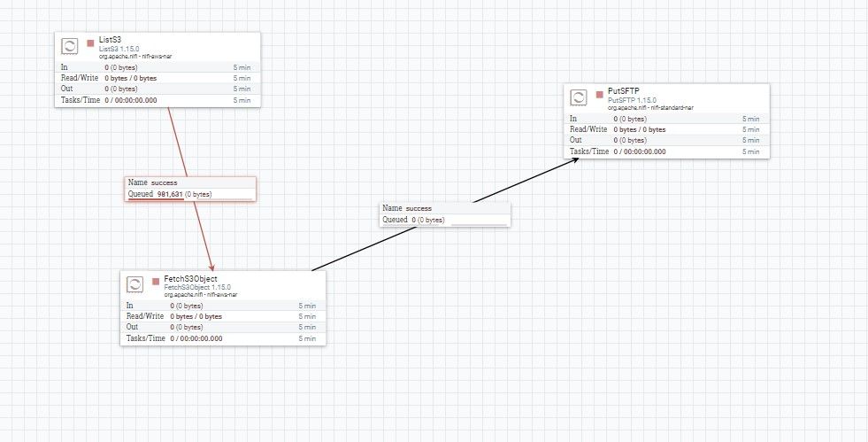
Task: Click the FetchS3Object 1.15.0 version text
Action: click(197, 288)
